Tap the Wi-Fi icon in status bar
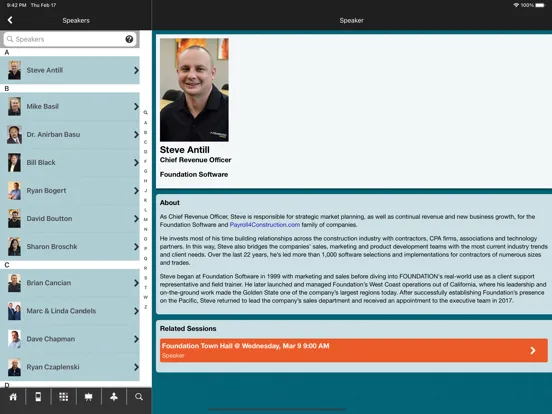The height and width of the screenshot is (414, 552). tap(516, 5)
